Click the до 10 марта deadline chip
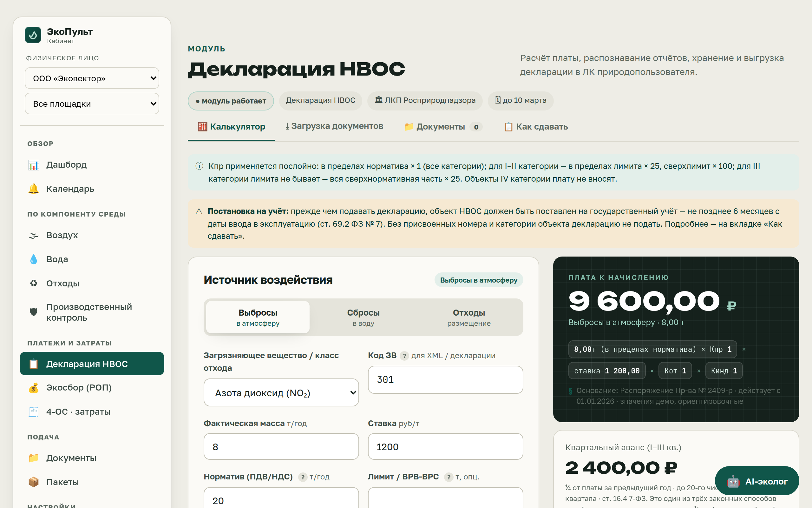Image resolution: width=812 pixels, height=508 pixels. coord(521,100)
